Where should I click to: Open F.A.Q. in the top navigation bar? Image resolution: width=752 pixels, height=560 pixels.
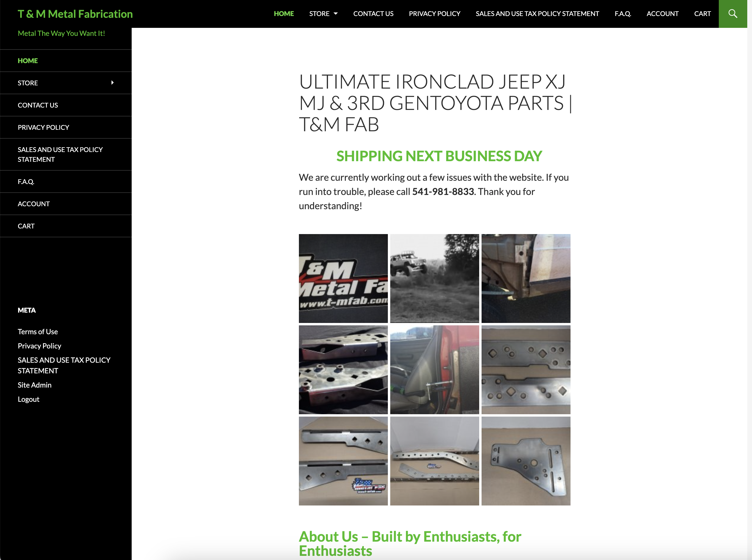[623, 14]
